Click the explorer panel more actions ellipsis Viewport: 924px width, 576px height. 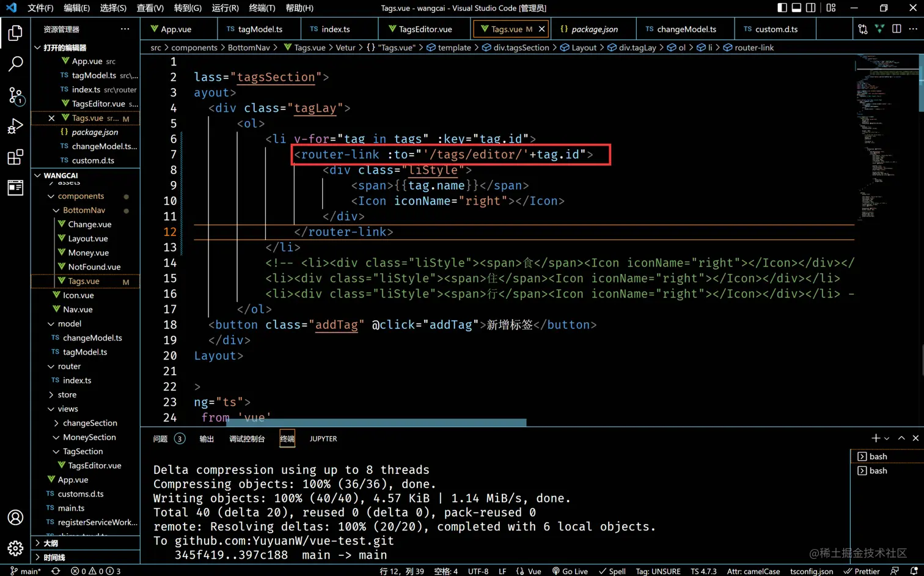click(x=125, y=29)
